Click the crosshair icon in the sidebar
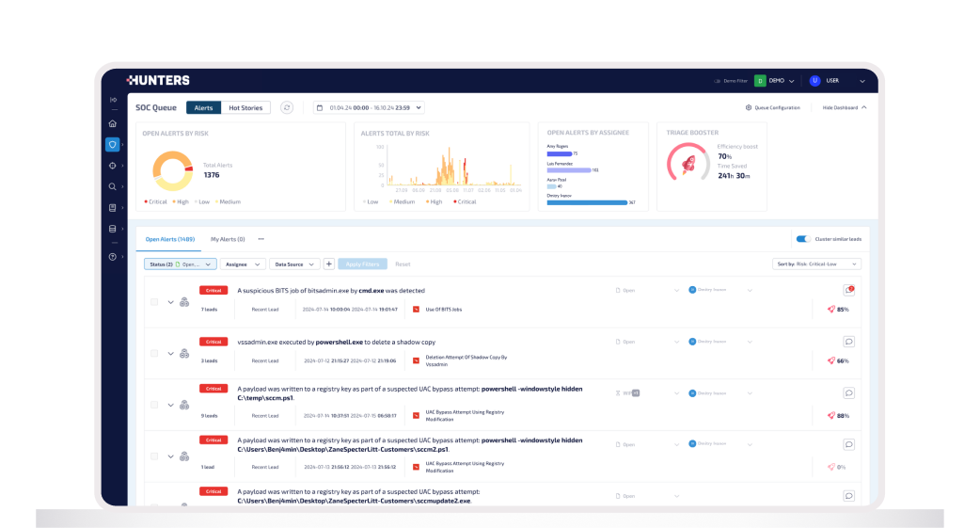 pyautogui.click(x=113, y=166)
